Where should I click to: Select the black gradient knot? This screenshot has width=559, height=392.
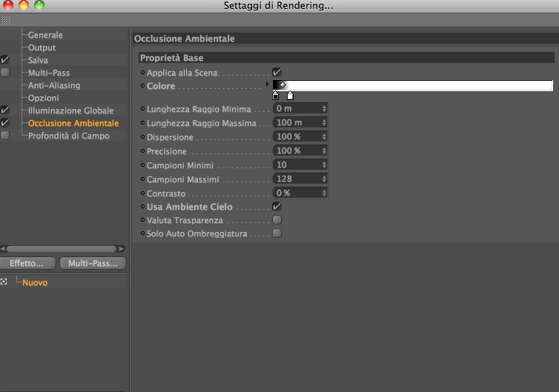(x=275, y=96)
